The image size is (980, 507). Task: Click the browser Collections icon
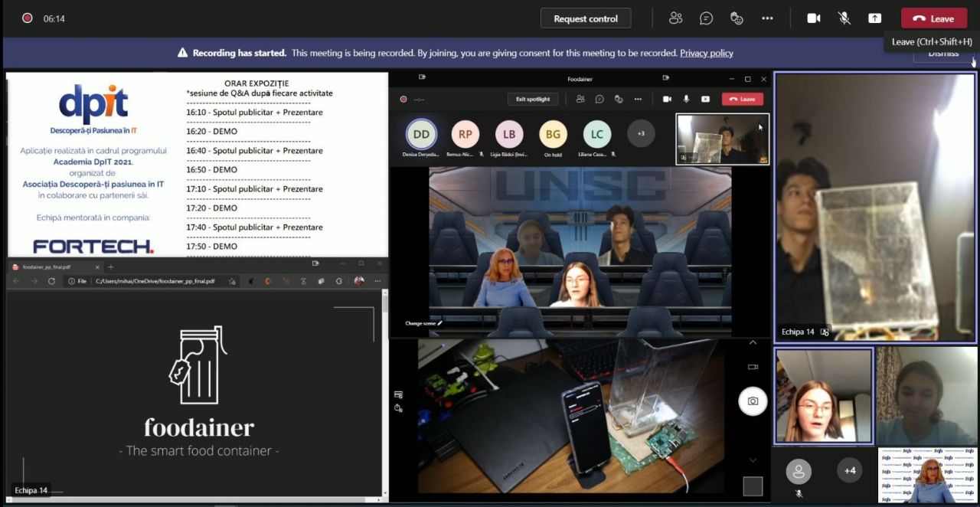[x=322, y=281]
